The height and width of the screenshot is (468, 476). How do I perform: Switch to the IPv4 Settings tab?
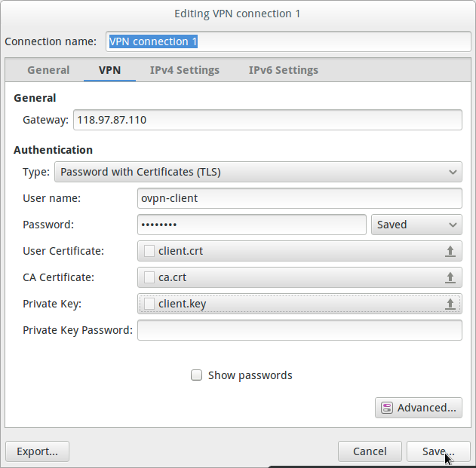pos(185,70)
